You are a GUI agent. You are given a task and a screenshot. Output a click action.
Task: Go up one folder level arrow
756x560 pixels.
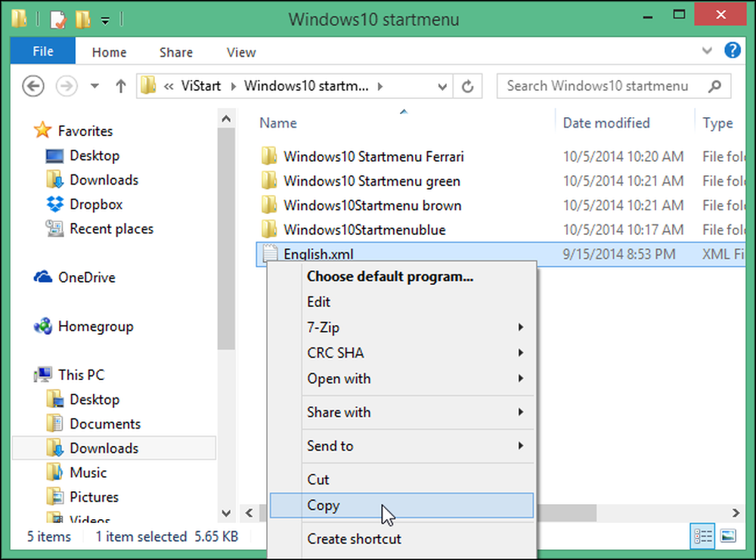120,86
